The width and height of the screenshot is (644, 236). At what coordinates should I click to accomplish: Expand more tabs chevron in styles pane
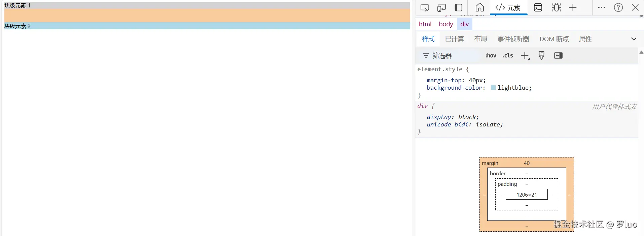(x=634, y=39)
